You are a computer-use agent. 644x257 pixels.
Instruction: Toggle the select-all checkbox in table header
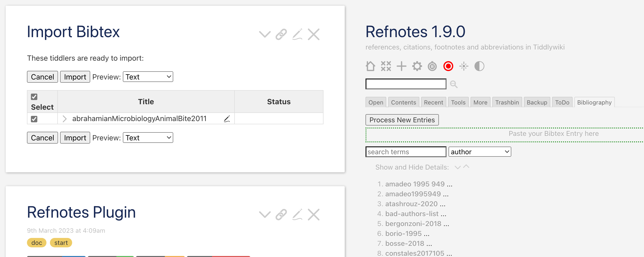pos(34,97)
